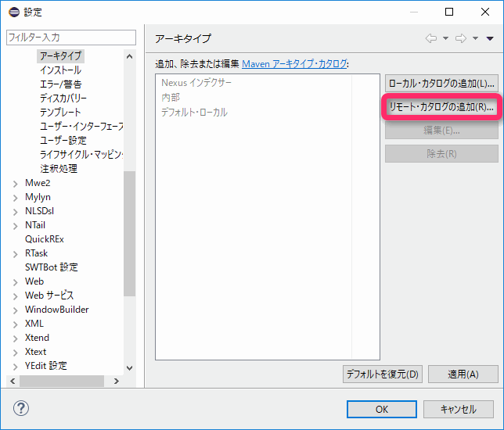Select テンプレート in the tree
This screenshot has height=430, width=504.
tap(60, 112)
